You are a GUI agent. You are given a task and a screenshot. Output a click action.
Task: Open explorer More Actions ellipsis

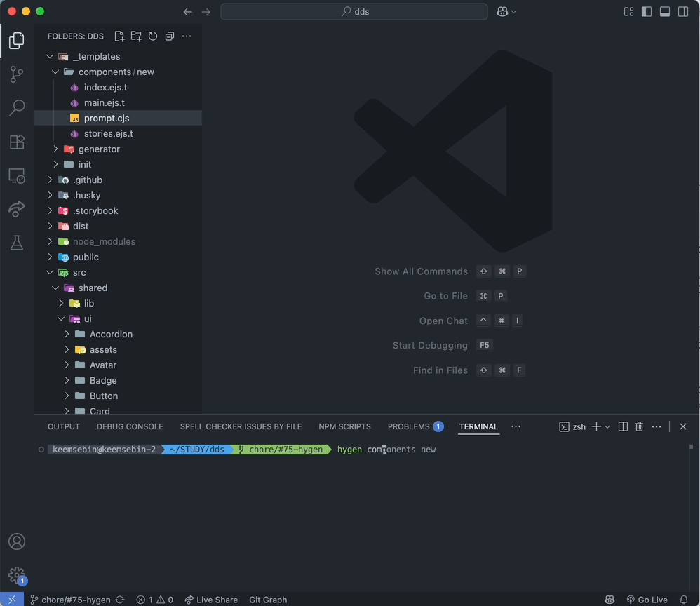click(187, 36)
